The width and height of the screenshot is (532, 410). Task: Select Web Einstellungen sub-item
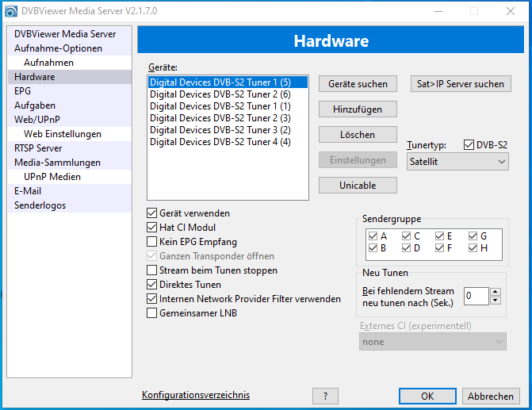point(70,134)
